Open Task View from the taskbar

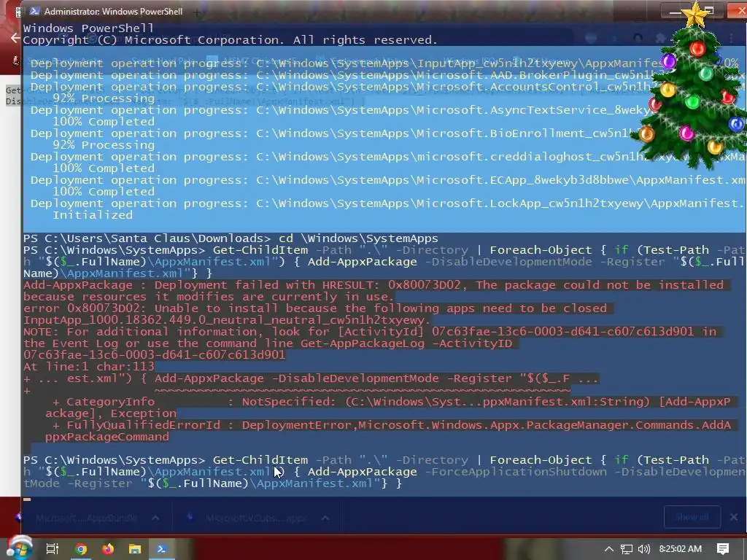(x=52, y=549)
